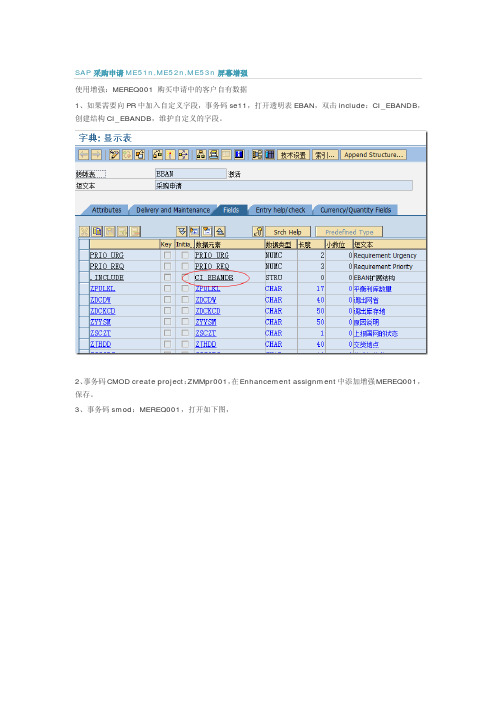
Task: Click the copy icon in fields toolbar
Action: click(97, 232)
